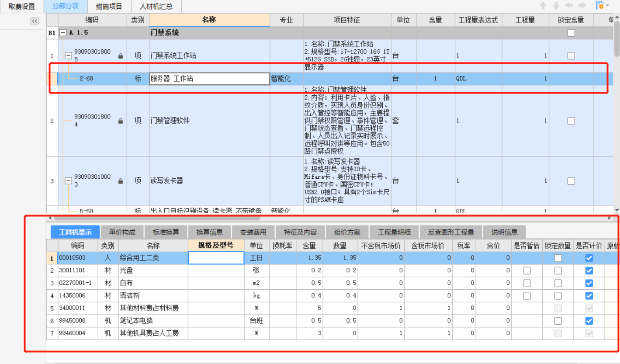Click the 服务器 工作站 name edit field
The image size is (620, 364).
pos(209,79)
